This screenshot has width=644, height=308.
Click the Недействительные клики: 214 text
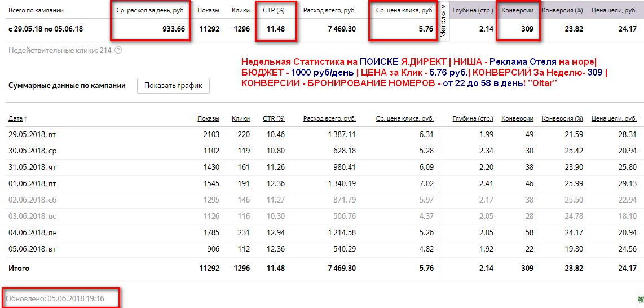point(61,51)
